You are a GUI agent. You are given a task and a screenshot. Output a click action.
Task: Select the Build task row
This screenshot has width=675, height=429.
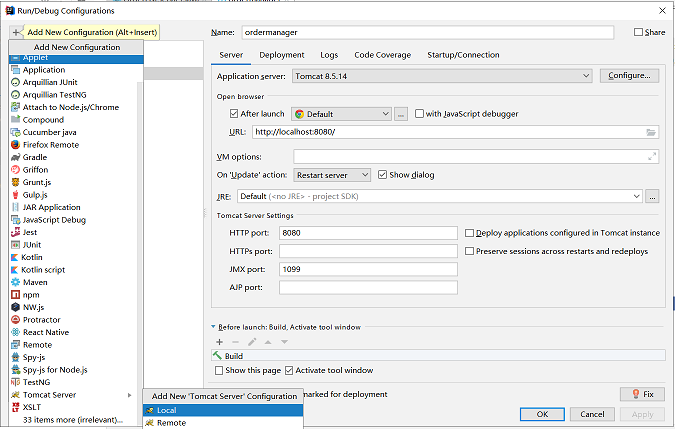coord(438,356)
